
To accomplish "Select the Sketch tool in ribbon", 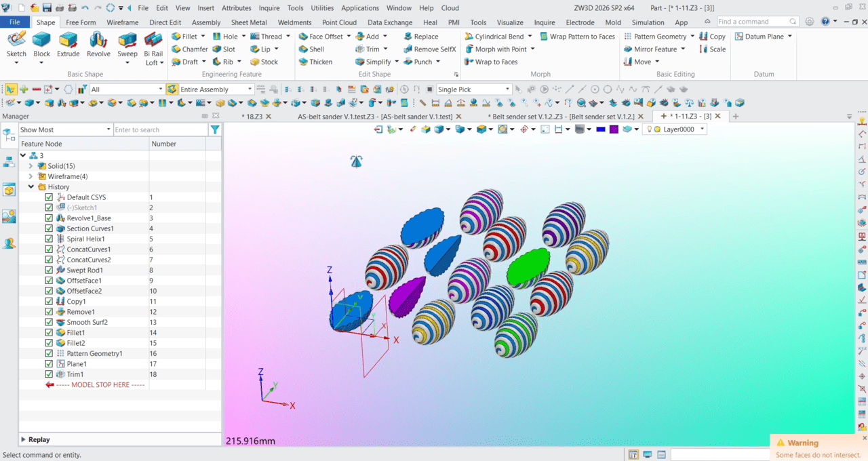I will pyautogui.click(x=16, y=45).
